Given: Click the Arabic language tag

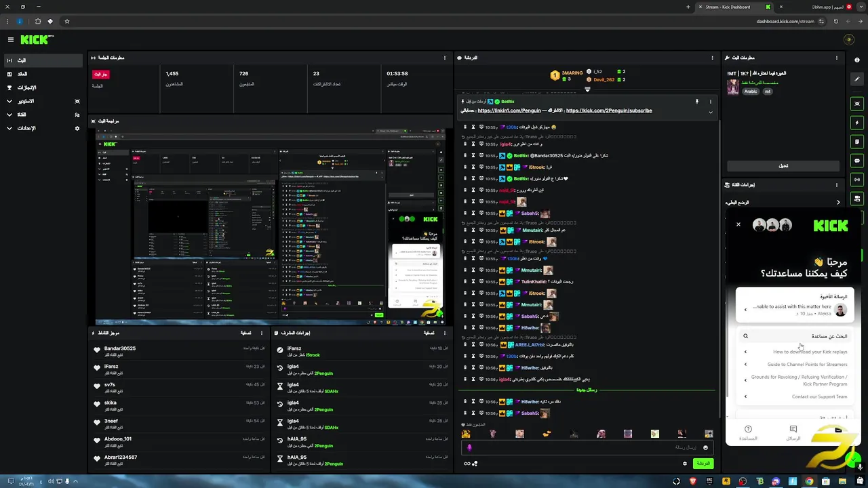Looking at the screenshot, I should point(751,91).
